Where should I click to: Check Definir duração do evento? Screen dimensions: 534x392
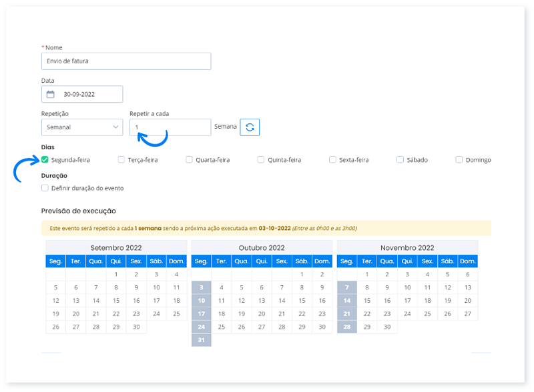pos(45,188)
